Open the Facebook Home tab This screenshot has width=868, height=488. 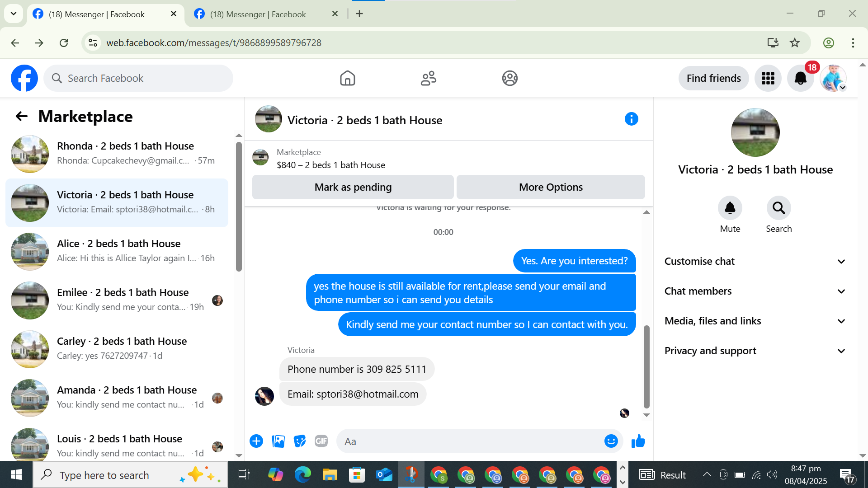[347, 78]
